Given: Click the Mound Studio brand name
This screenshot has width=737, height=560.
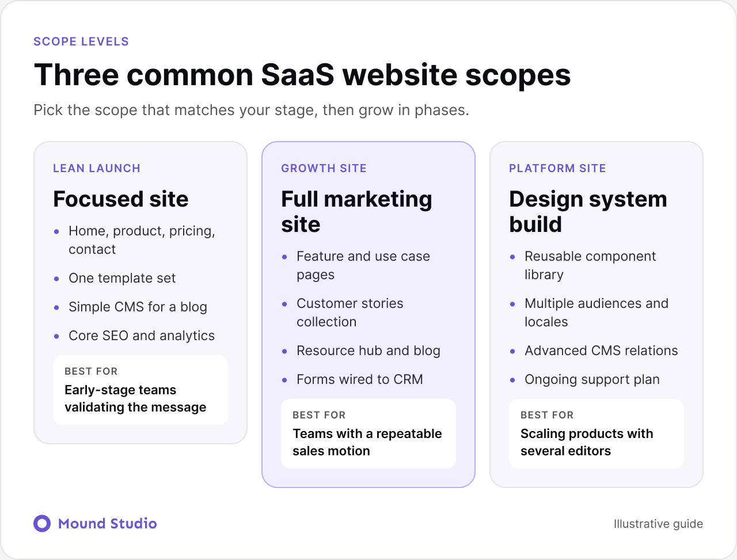Looking at the screenshot, I should pyautogui.click(x=108, y=523).
